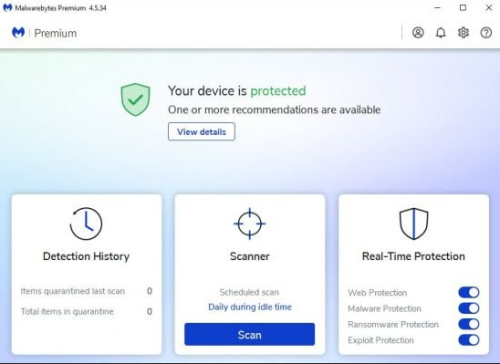
Task: Click the View details button
Action: tap(201, 132)
